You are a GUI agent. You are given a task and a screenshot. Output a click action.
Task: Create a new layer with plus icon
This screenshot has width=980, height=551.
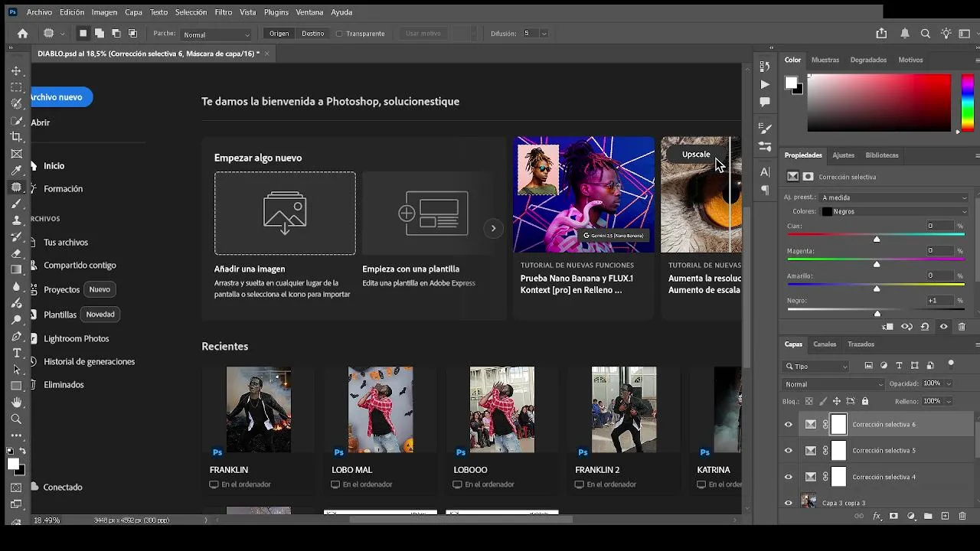pyautogui.click(x=945, y=517)
